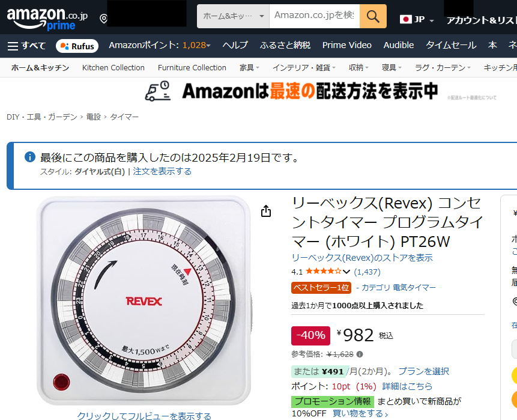Click the プランを選択 installment link
517x420 pixels.
click(424, 371)
